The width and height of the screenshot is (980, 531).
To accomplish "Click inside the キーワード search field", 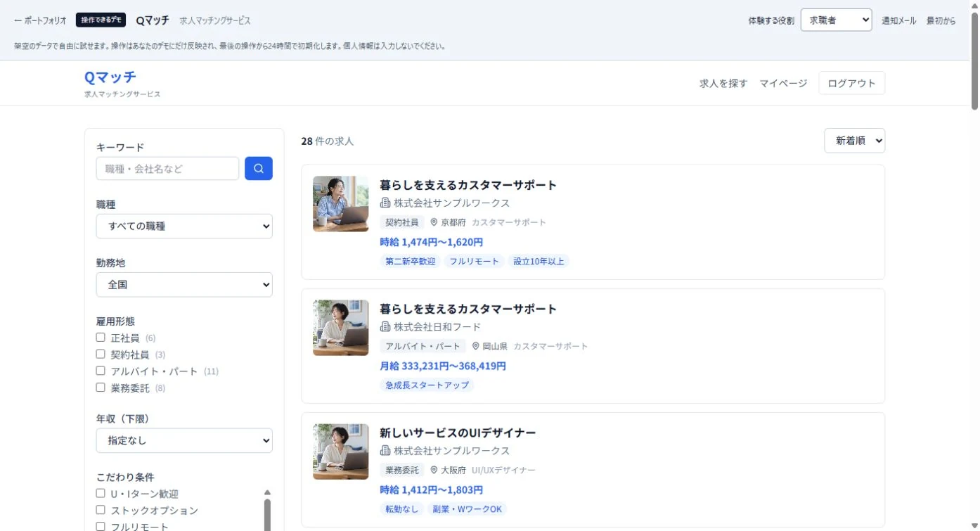I will click(x=167, y=168).
